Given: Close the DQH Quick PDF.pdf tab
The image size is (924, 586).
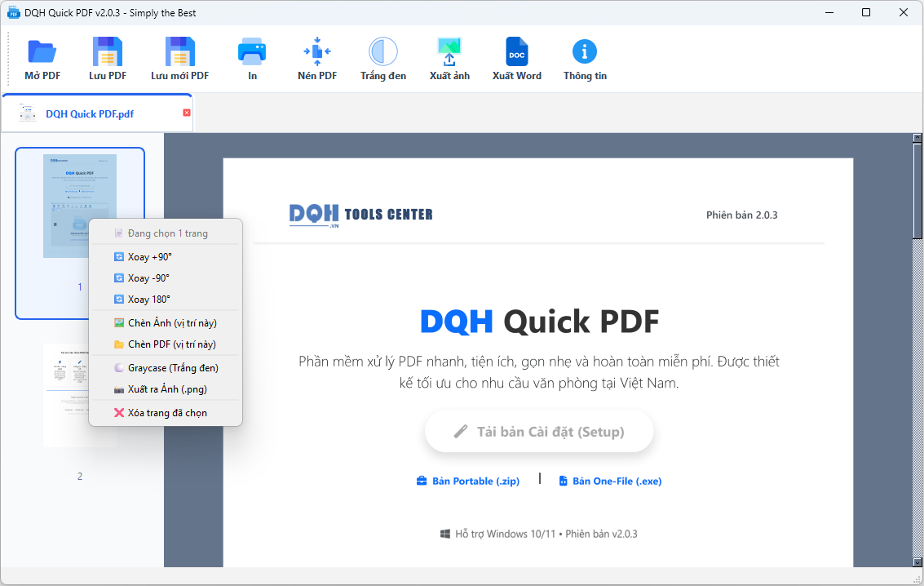Looking at the screenshot, I should coord(187,113).
